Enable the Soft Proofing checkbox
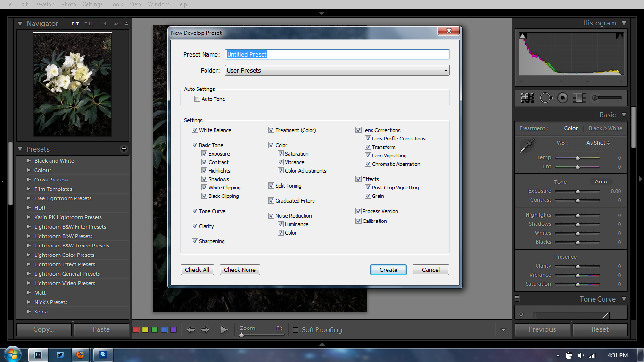The image size is (644, 362). (296, 330)
